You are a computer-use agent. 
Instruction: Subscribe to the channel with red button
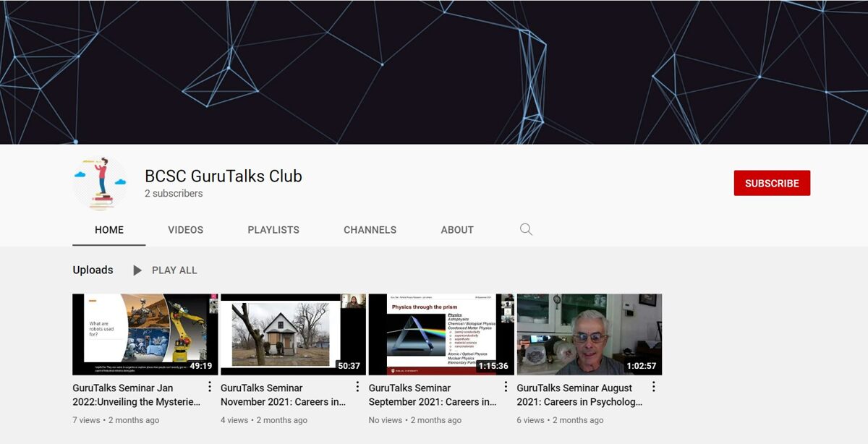[772, 183]
